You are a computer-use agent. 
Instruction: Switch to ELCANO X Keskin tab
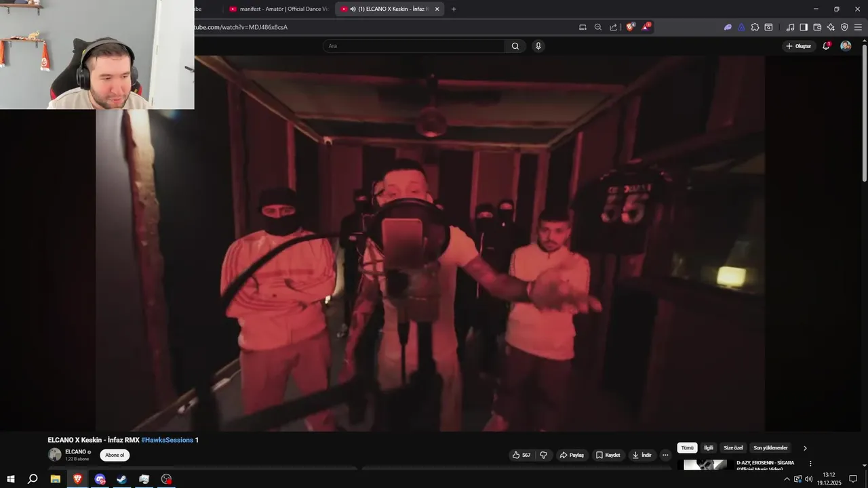click(x=390, y=9)
